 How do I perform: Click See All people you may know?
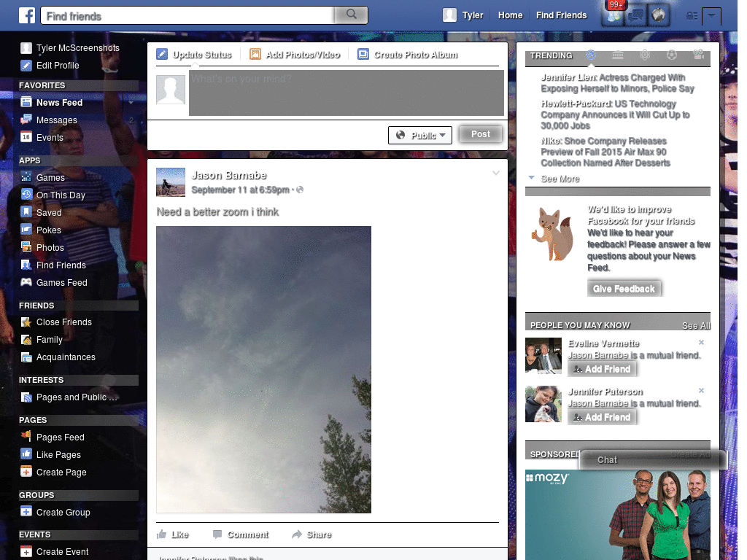[695, 325]
